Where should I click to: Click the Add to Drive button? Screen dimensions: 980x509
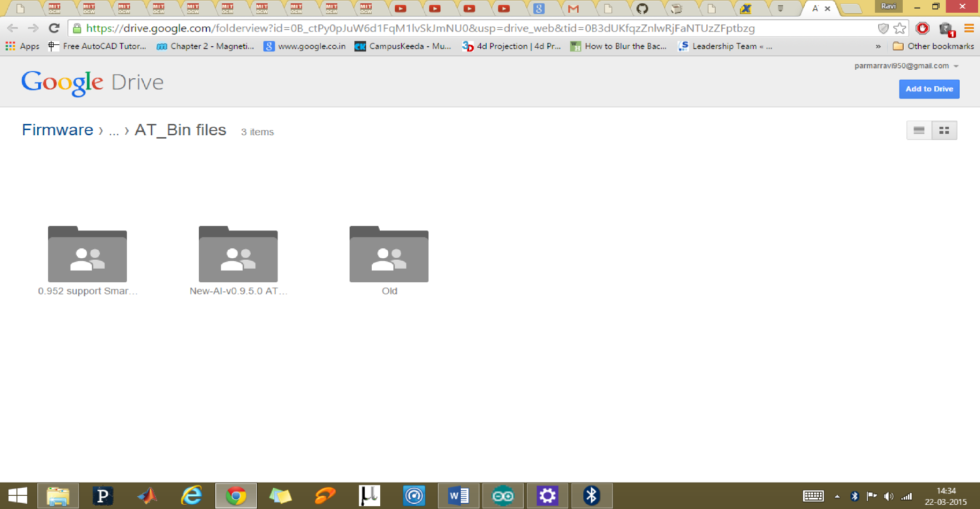click(929, 89)
